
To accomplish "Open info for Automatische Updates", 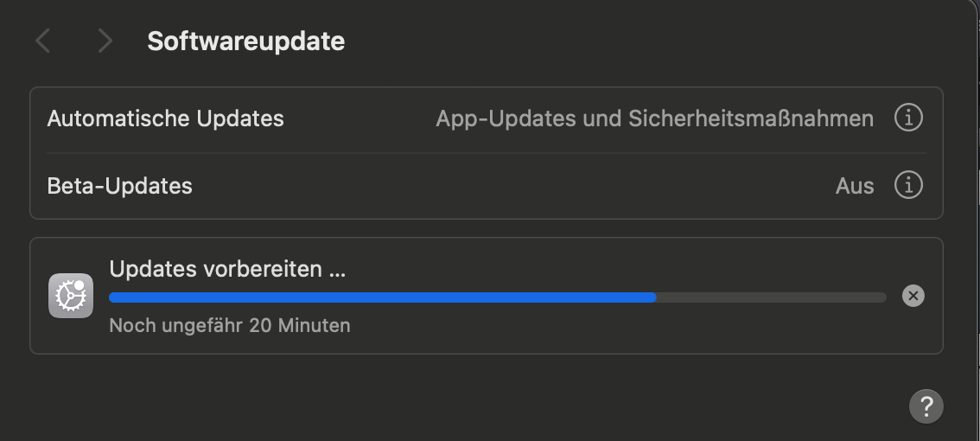I will [907, 118].
